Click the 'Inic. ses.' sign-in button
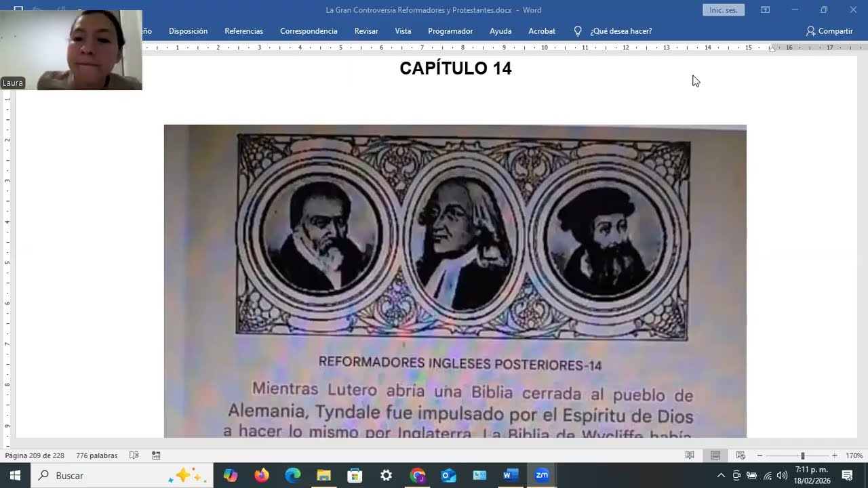This screenshot has width=868, height=488. pyautogui.click(x=724, y=10)
